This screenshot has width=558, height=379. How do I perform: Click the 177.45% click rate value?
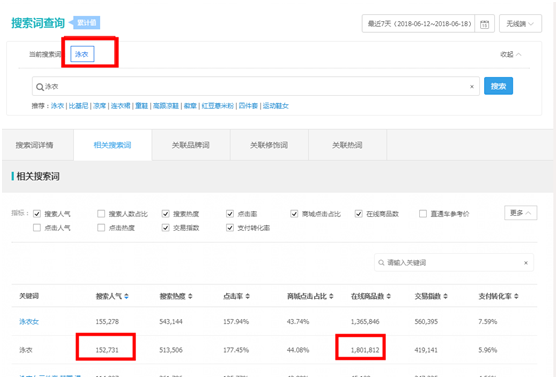(236, 350)
